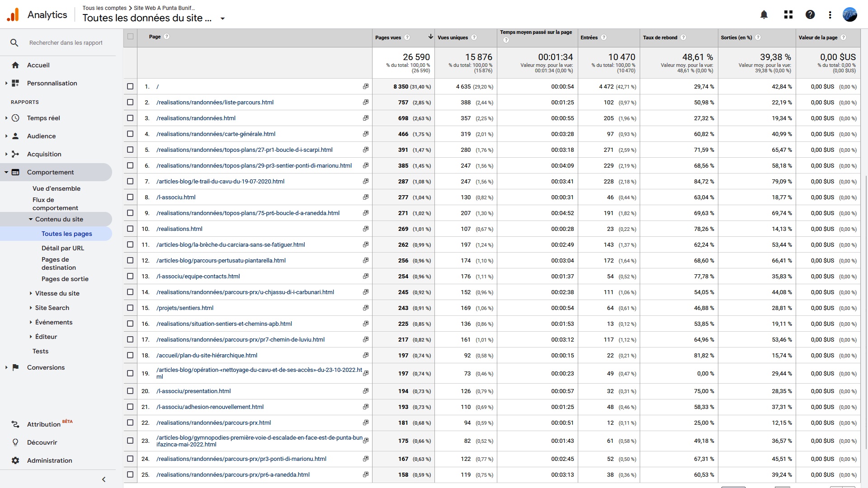The image size is (868, 488).
Task: Toggle the select-all rows checkbox
Action: [x=130, y=37]
